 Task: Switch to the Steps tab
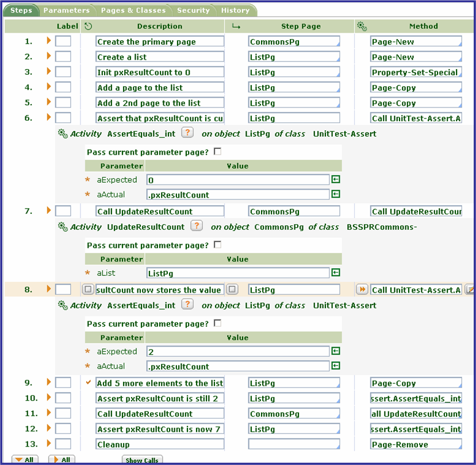click(21, 10)
